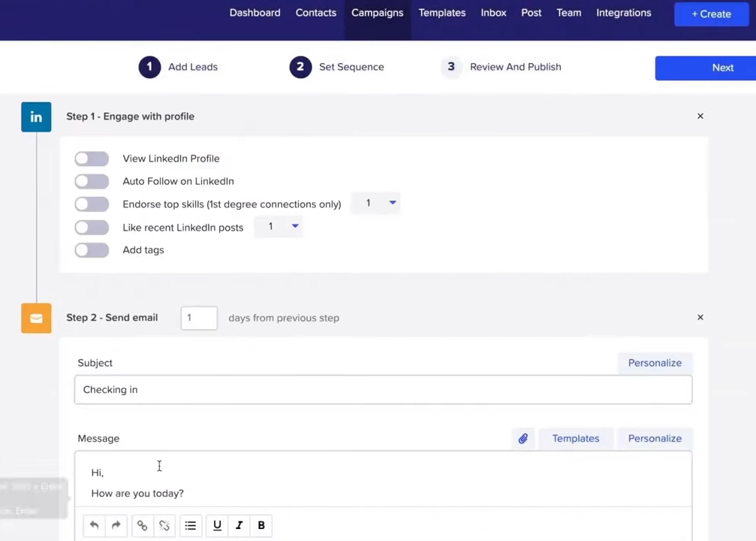756x541 pixels.
Task: Click the days from previous step field
Action: click(199, 318)
